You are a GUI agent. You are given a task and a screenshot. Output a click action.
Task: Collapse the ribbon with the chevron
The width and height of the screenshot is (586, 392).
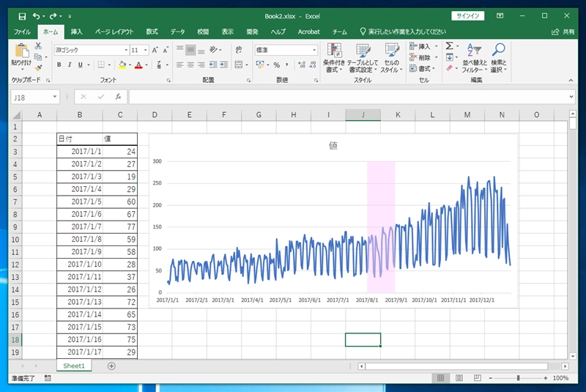pos(571,80)
